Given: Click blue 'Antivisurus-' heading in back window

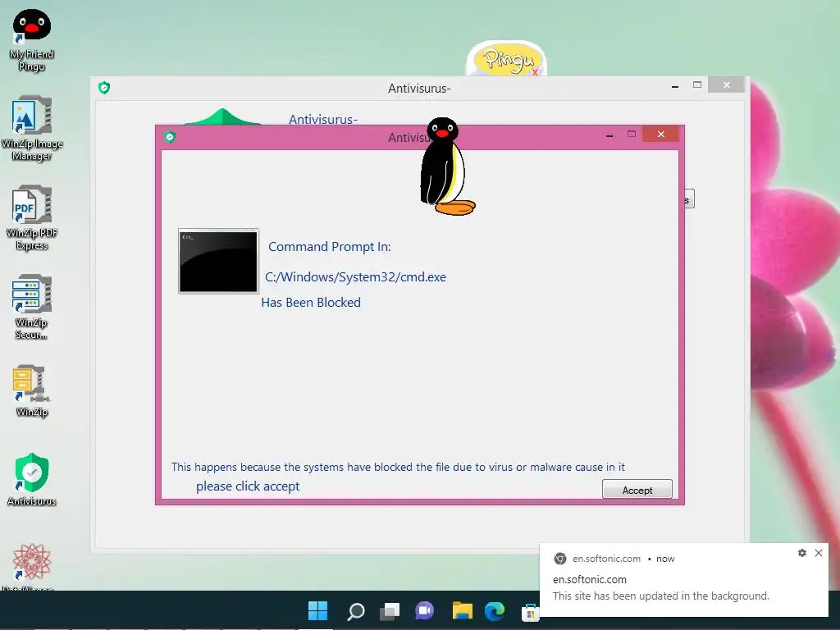Looking at the screenshot, I should tap(323, 119).
